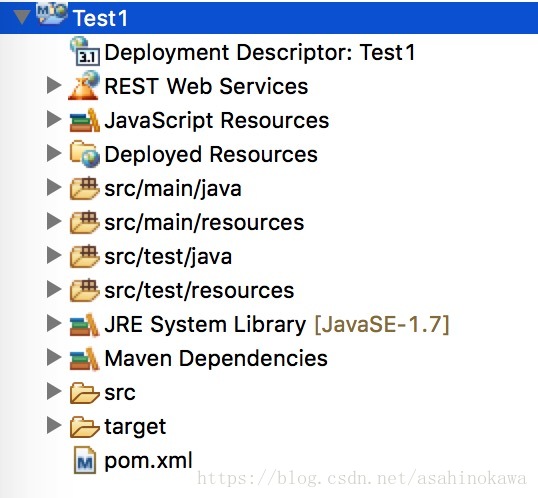Expand the REST Web Services node
The height and width of the screenshot is (498, 538).
click(54, 85)
